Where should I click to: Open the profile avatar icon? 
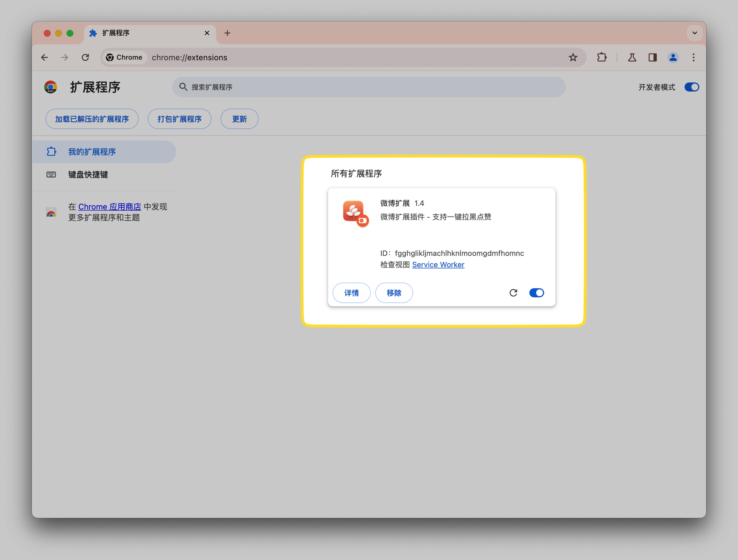(x=673, y=57)
